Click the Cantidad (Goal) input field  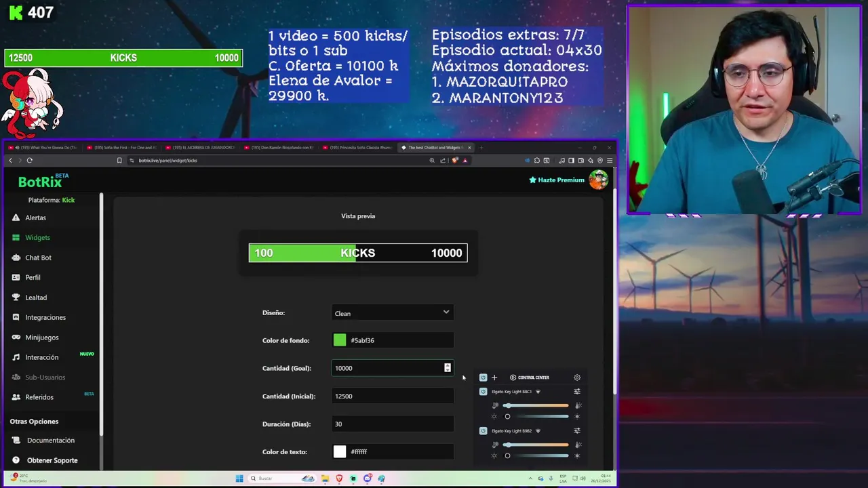click(392, 368)
